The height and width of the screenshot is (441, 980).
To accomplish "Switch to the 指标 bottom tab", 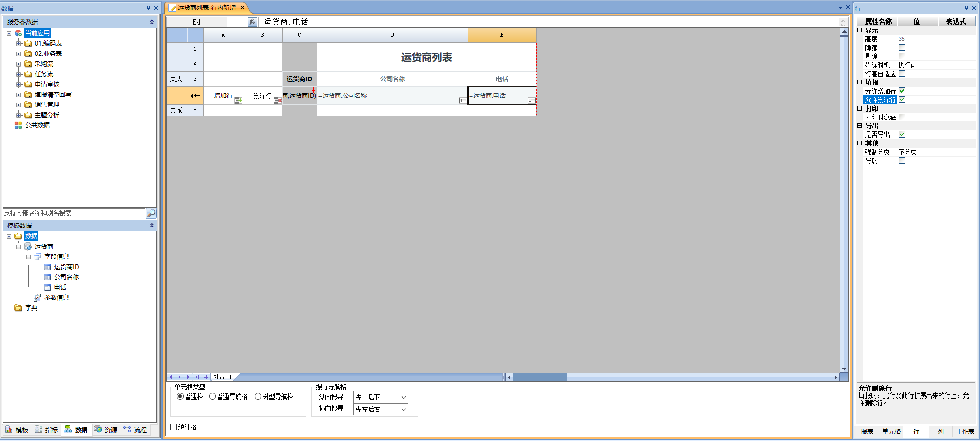I will click(x=47, y=430).
